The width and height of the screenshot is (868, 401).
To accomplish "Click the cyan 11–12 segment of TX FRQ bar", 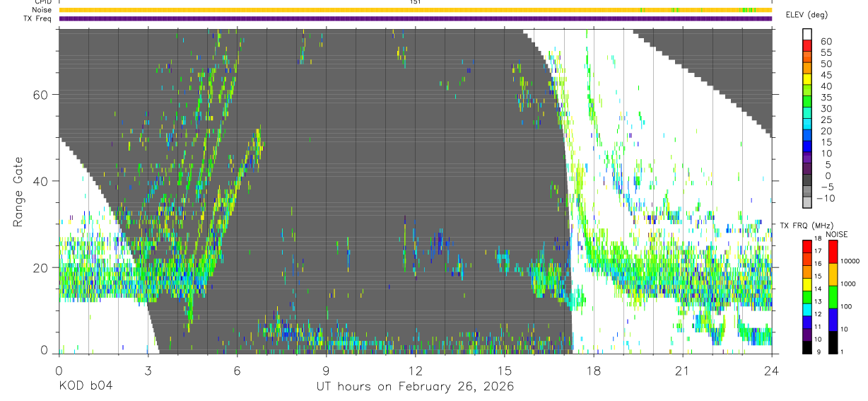I will 807,310.
